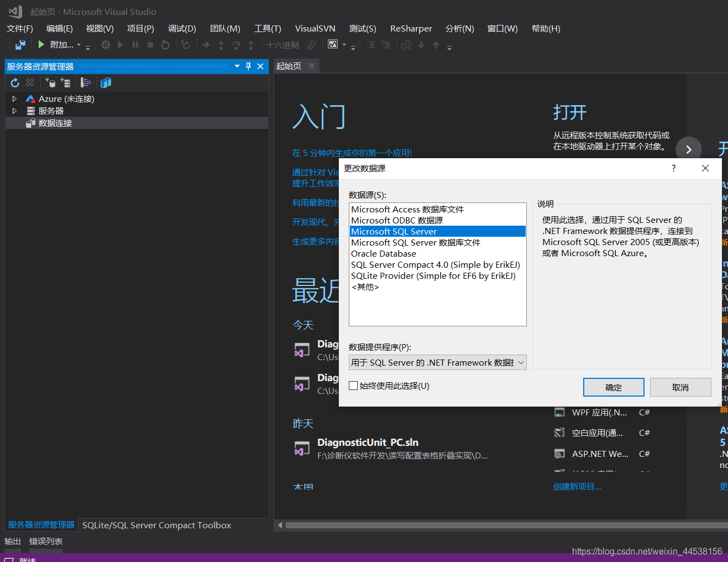Viewport: 728px width, 562px height.
Task: Click the Connect to Server icon
Action: (65, 82)
